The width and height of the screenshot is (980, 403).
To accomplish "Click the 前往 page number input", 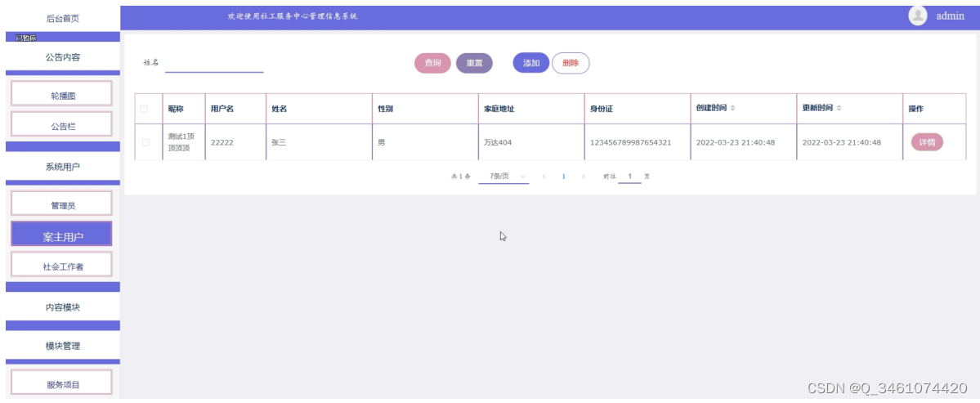I will (x=630, y=177).
